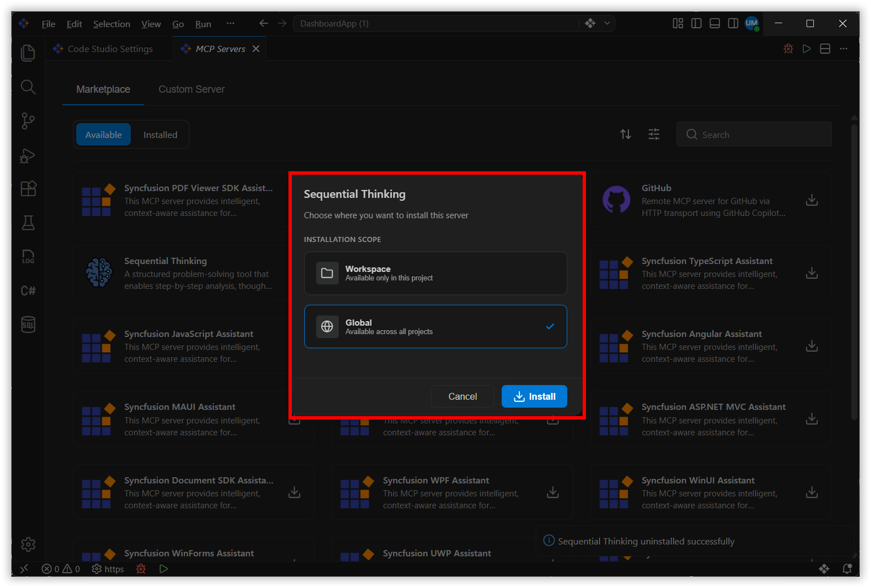Install the Syncfusion TypeScript Assistant server
This screenshot has width=871, height=588.
click(x=812, y=273)
